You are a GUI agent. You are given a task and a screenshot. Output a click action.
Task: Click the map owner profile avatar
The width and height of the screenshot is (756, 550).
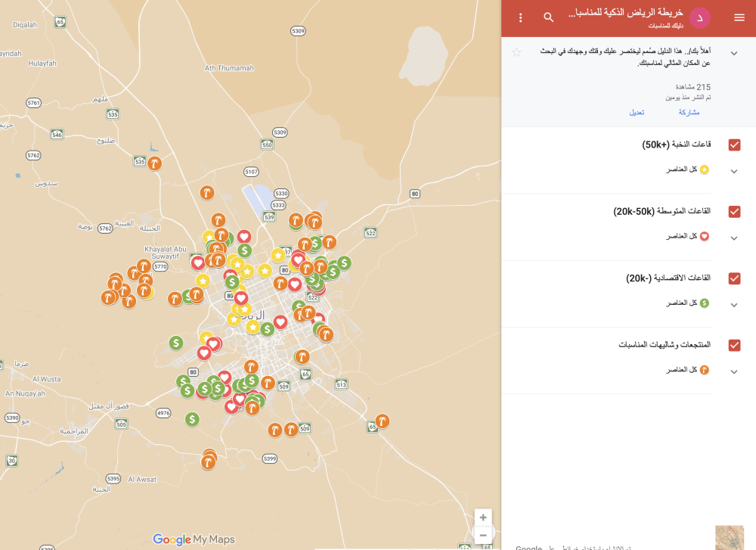(x=699, y=17)
